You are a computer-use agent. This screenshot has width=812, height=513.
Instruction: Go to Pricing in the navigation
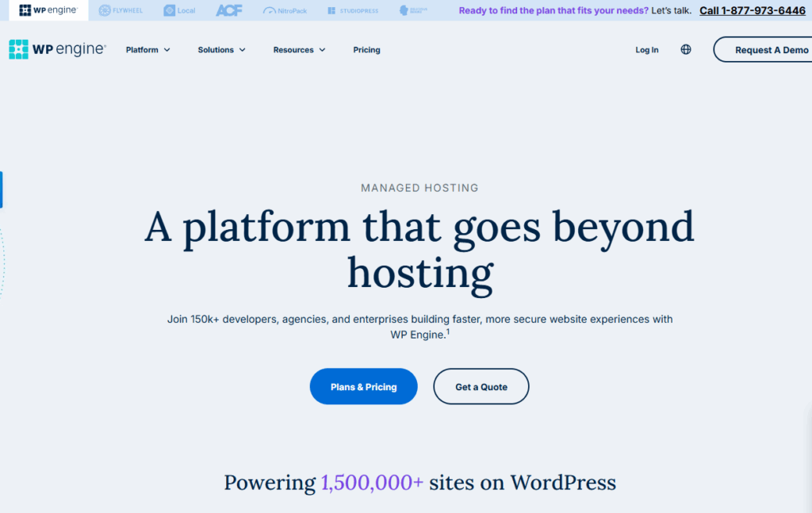[366, 50]
